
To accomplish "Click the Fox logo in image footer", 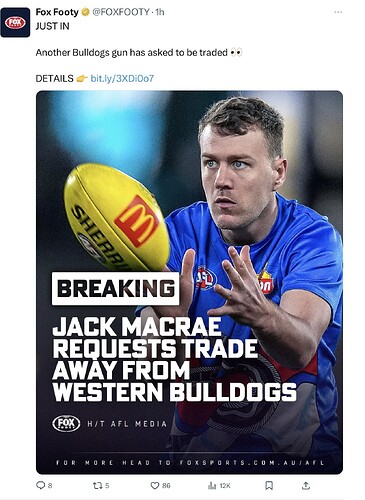I will tap(66, 424).
